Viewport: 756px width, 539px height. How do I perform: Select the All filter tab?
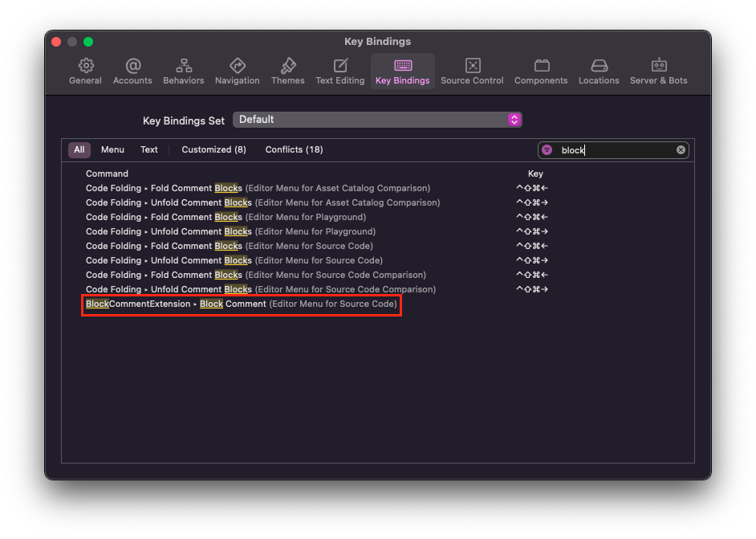pos(79,149)
